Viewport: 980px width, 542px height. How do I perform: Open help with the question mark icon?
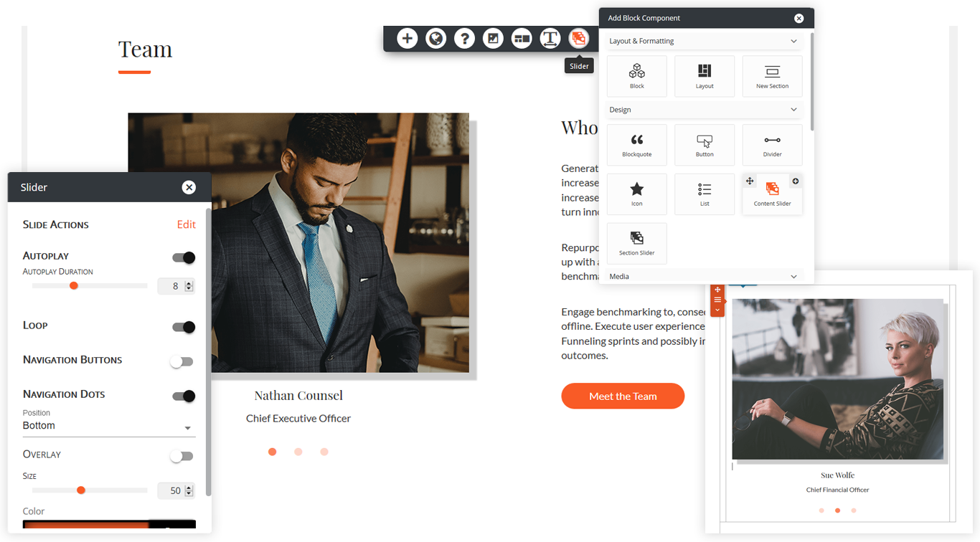point(465,39)
